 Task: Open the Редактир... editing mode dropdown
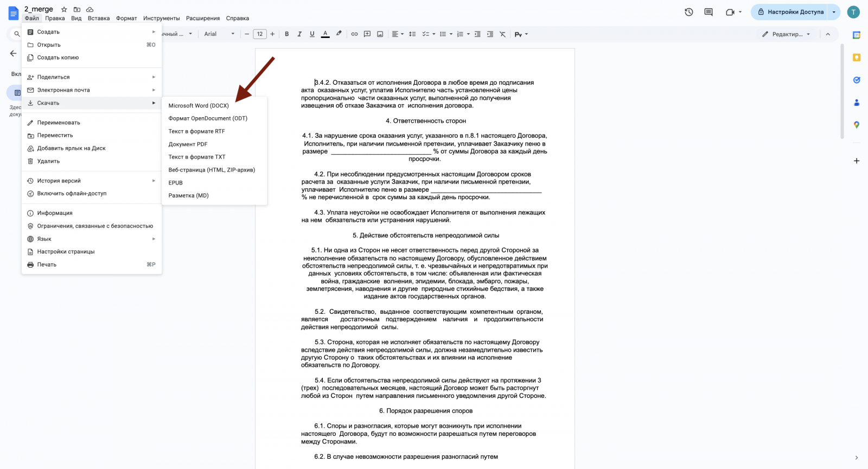click(x=786, y=34)
